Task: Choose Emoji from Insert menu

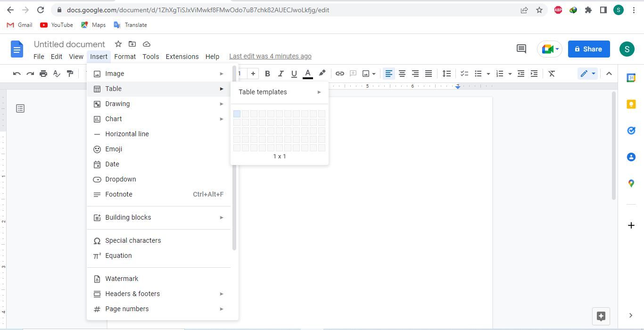Action: [x=159, y=149]
